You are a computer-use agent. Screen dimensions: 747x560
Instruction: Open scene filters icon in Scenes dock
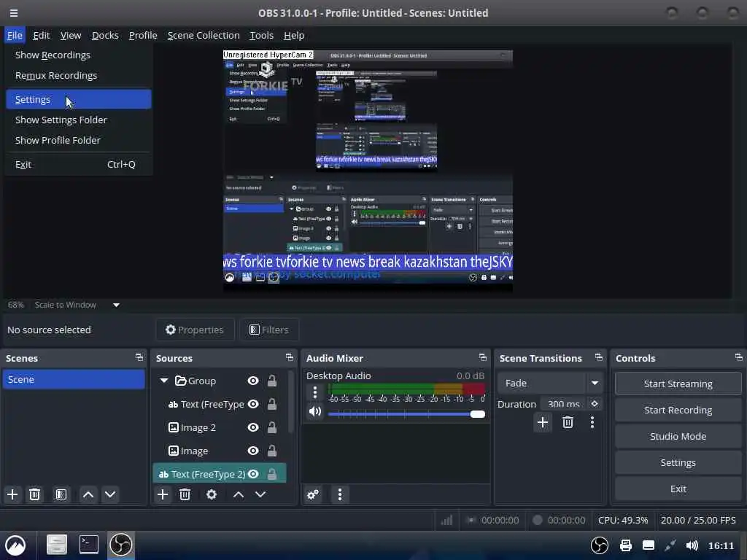(61, 494)
